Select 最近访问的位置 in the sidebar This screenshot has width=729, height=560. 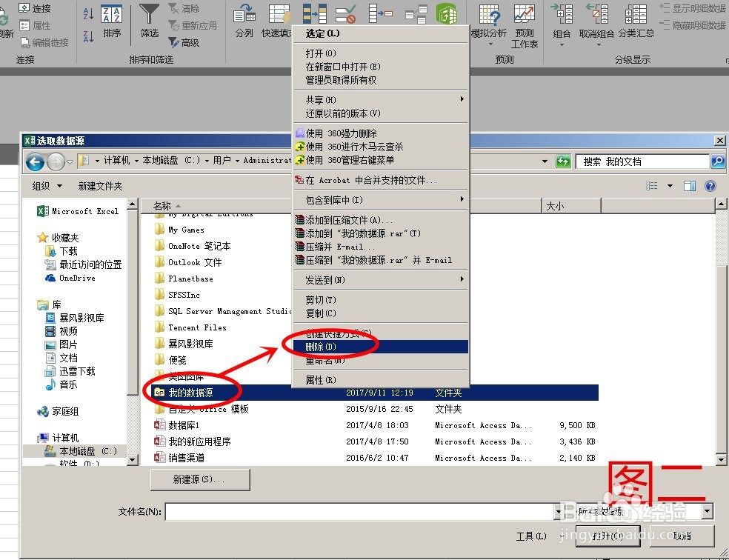tap(83, 264)
